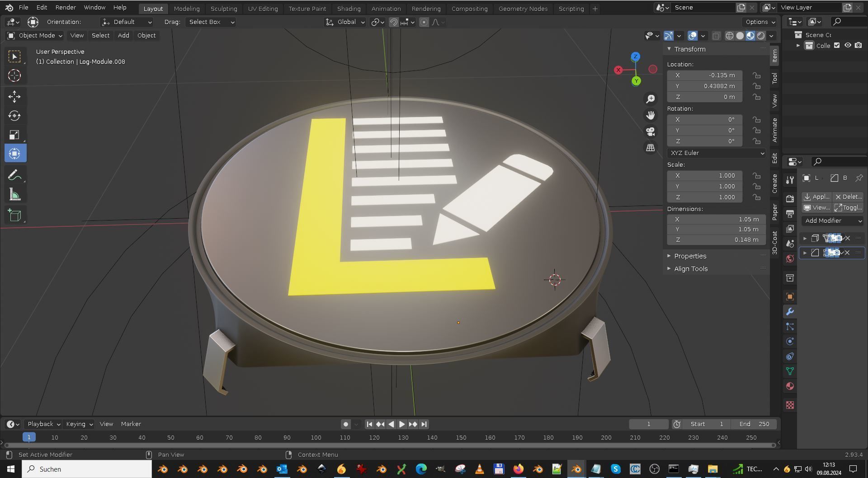Screen dimensions: 868x478
Task: Click the Zoom magnifier viewport icon
Action: [x=650, y=99]
